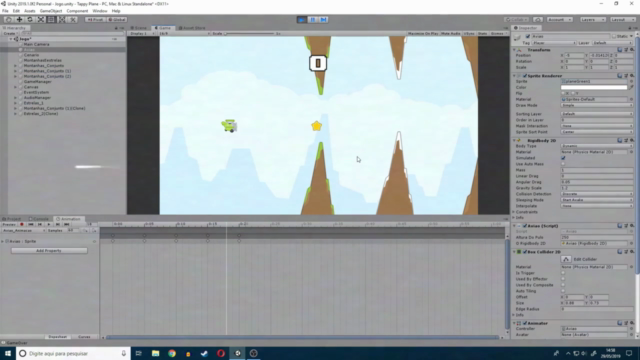Click the Game view Scale slider

250,33
